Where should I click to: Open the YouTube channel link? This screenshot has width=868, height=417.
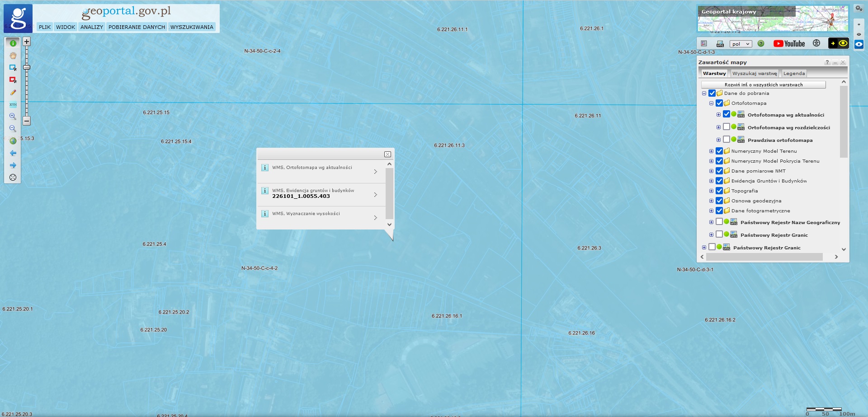(x=789, y=44)
